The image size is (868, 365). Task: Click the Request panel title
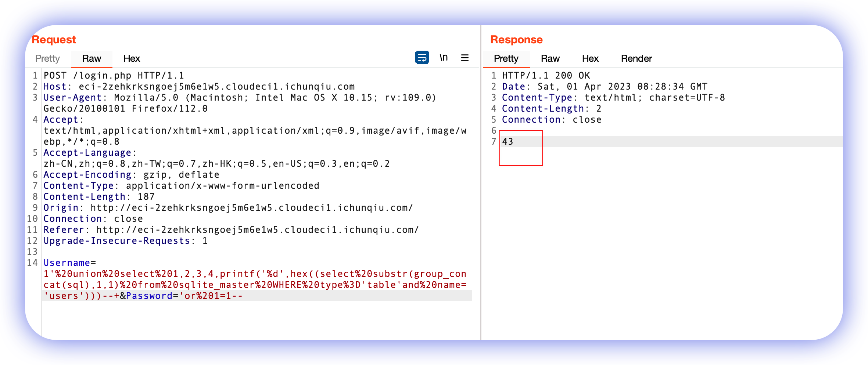click(54, 40)
